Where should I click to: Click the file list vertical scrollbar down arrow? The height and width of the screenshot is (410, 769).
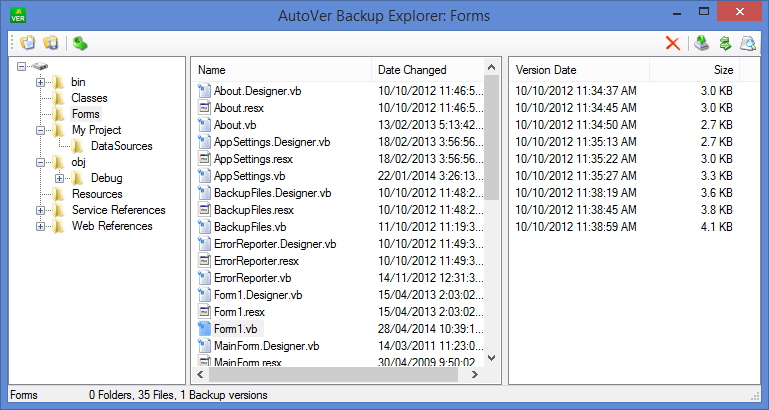pos(492,358)
